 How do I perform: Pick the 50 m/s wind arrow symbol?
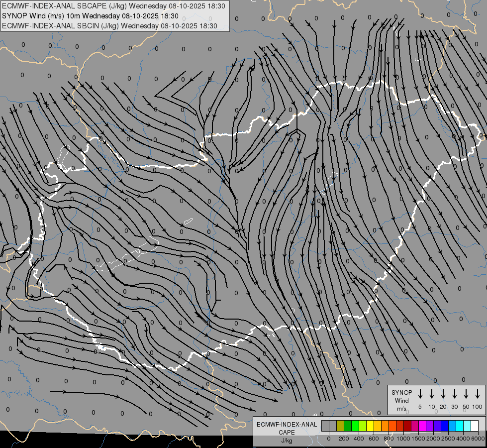[x=466, y=394]
